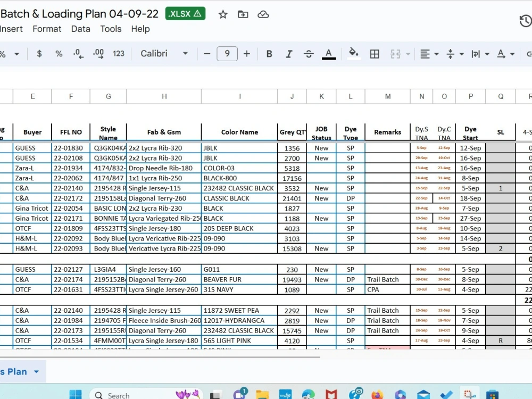Toggle bold formatting
Viewport: 532px width, 399px height.
click(x=269, y=54)
